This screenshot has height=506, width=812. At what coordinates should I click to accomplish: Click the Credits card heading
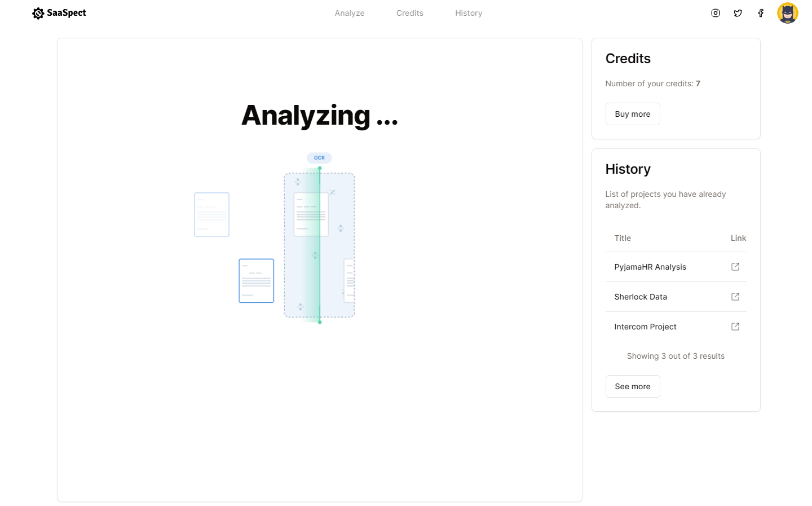[x=628, y=59]
